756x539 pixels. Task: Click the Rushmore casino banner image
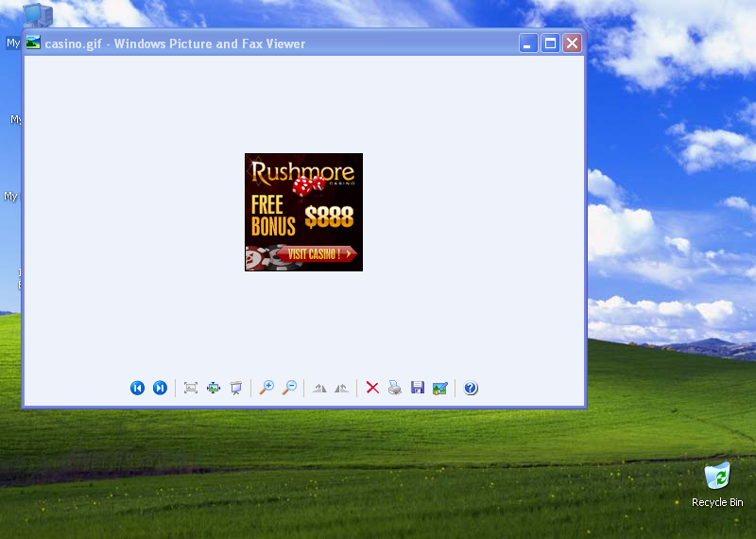303,213
